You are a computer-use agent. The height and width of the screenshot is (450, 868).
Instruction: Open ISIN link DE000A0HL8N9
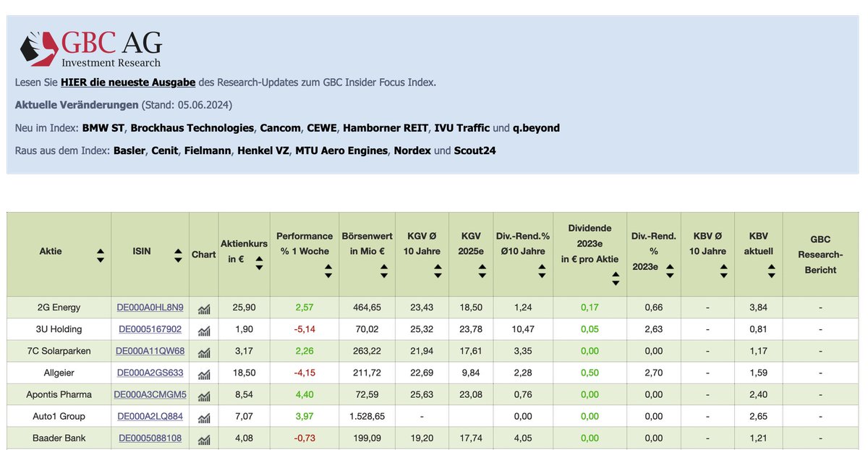point(150,307)
